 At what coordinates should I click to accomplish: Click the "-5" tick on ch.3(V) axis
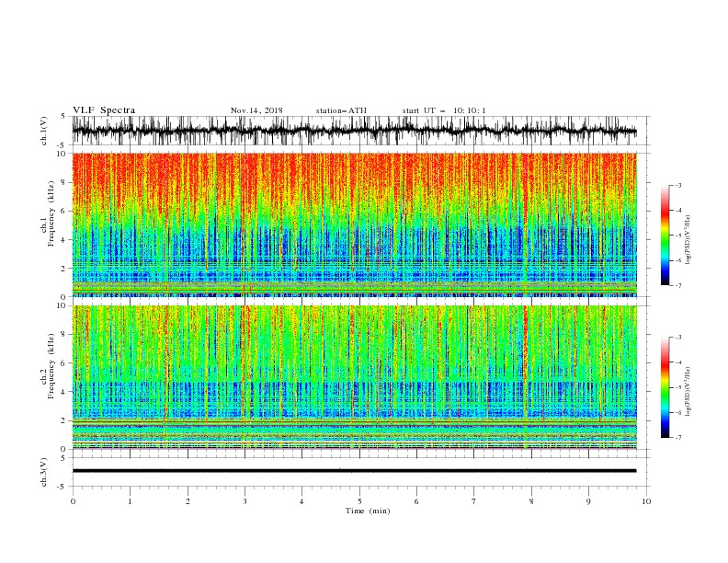(x=63, y=487)
